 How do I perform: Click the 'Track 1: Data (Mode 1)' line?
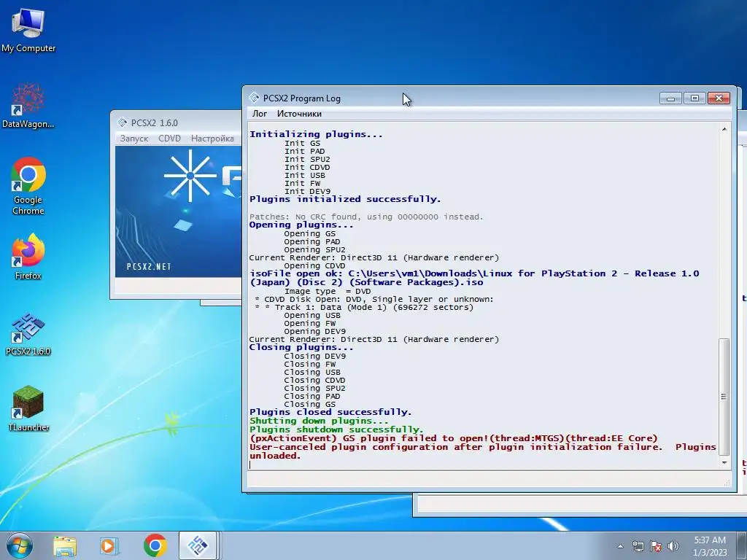click(x=364, y=307)
